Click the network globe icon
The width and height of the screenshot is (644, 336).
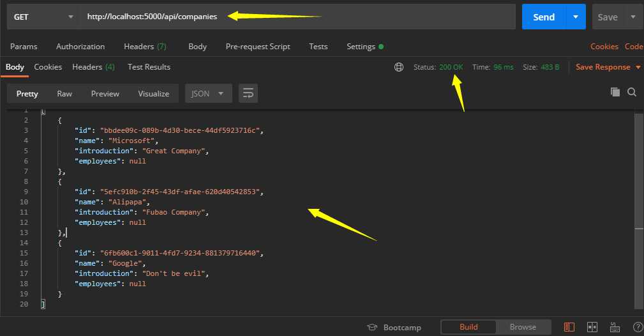399,67
